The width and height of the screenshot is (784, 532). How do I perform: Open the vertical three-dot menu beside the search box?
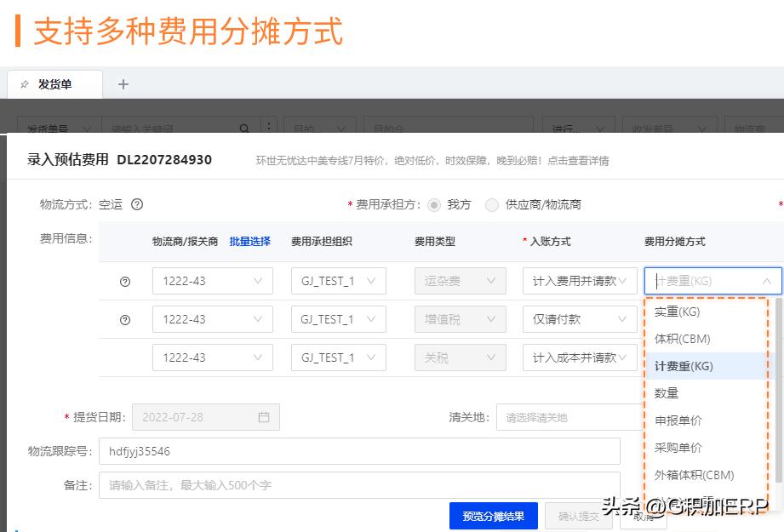(269, 126)
